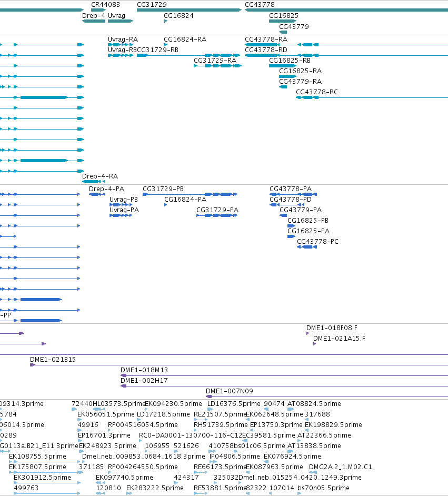Click the CG43778-RD transcript label

pyautogui.click(x=266, y=50)
